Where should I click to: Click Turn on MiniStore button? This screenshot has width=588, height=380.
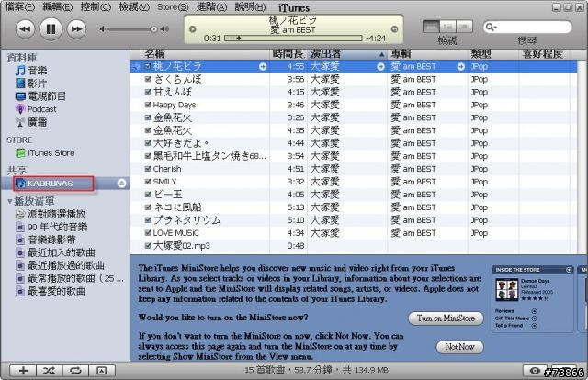tap(446, 319)
